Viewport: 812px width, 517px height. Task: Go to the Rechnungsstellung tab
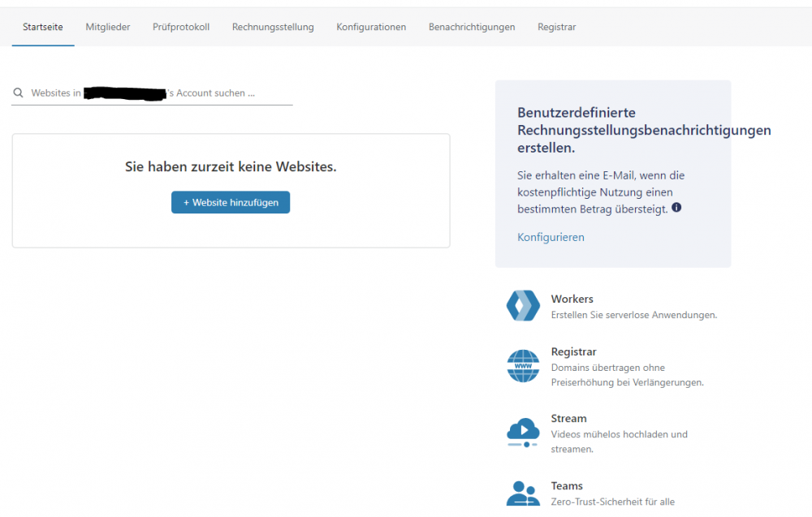click(x=273, y=27)
